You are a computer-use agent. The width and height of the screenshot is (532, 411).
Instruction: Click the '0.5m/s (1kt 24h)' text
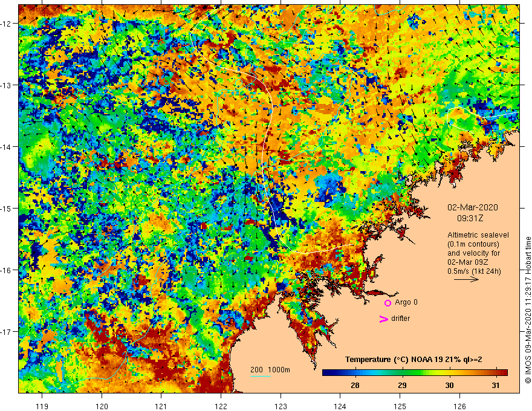474,271
